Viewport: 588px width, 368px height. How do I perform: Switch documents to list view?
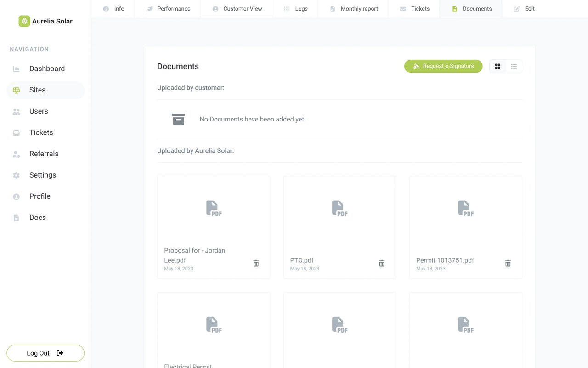pos(514,66)
